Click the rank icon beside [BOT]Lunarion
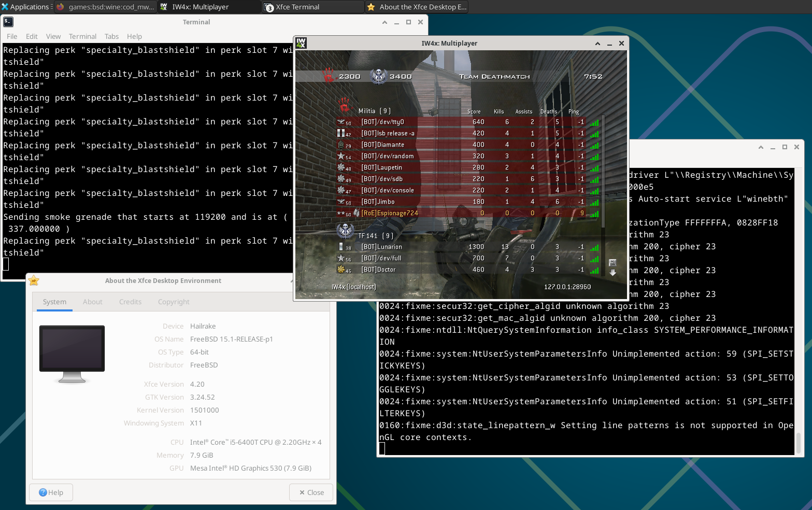Screen dimensions: 812x510 (x=341, y=247)
